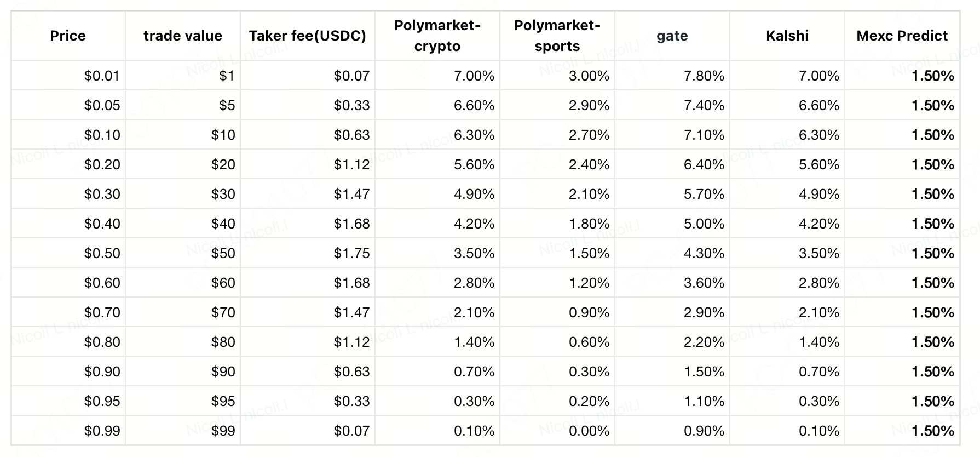Image resolution: width=980 pixels, height=457 pixels.
Task: Select the 0.00% Polymarket-sports cell
Action: (557, 431)
